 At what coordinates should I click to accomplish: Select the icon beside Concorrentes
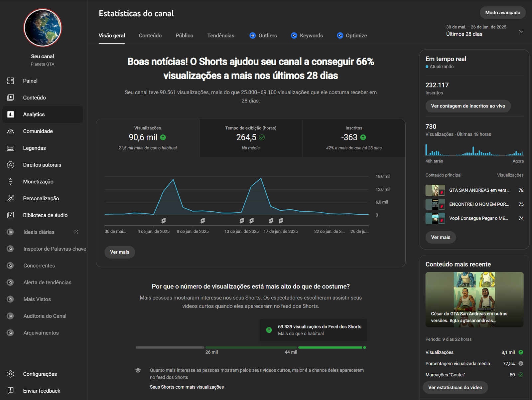point(10,266)
